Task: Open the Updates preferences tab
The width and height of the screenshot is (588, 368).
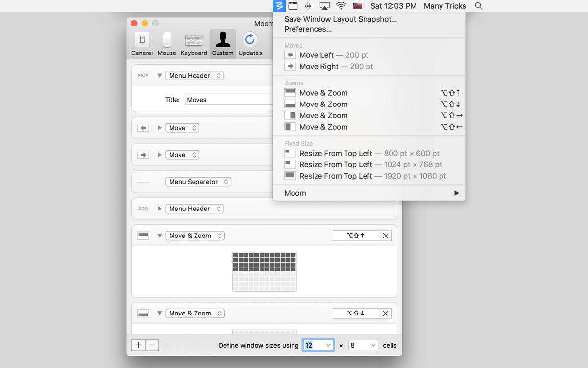Action: [250, 44]
